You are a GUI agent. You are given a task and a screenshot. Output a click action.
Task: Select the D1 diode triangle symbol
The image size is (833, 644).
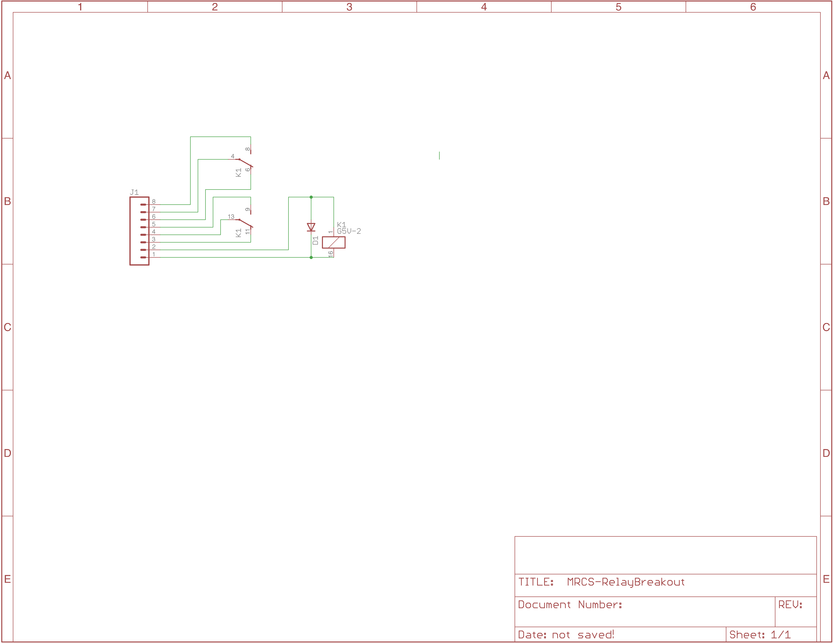point(311,227)
